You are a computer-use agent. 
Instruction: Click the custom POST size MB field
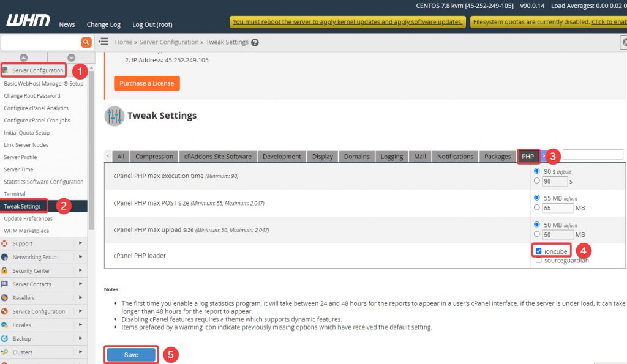point(558,208)
